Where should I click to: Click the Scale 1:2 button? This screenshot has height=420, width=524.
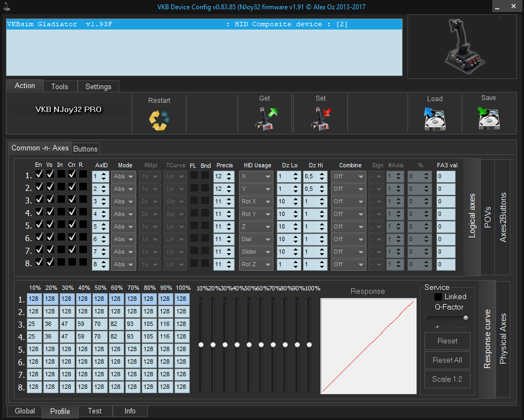[447, 379]
